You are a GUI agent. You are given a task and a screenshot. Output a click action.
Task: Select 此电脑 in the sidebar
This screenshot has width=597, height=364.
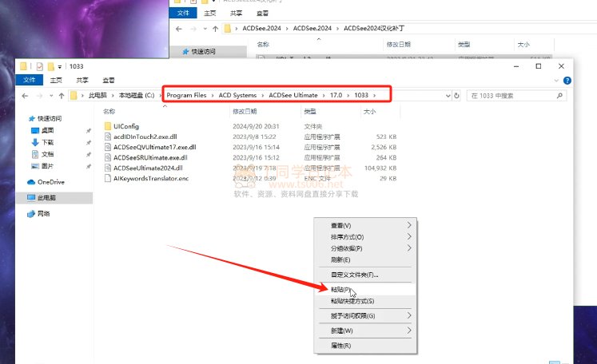point(54,198)
